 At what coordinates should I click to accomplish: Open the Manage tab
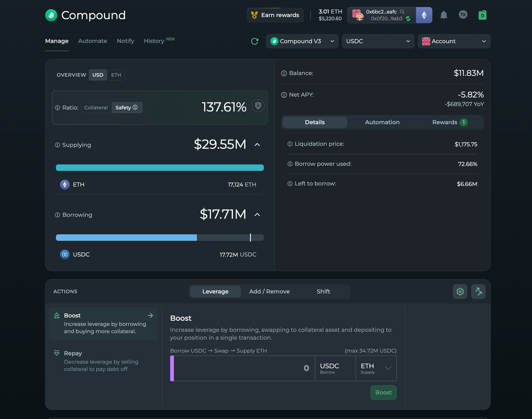[x=57, y=41]
